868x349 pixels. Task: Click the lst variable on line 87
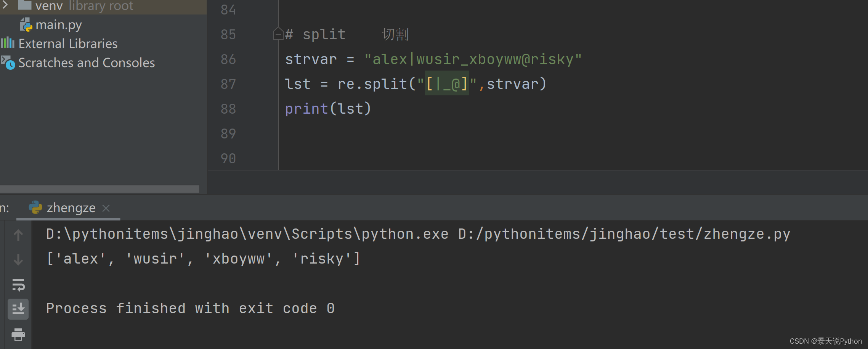click(x=298, y=84)
